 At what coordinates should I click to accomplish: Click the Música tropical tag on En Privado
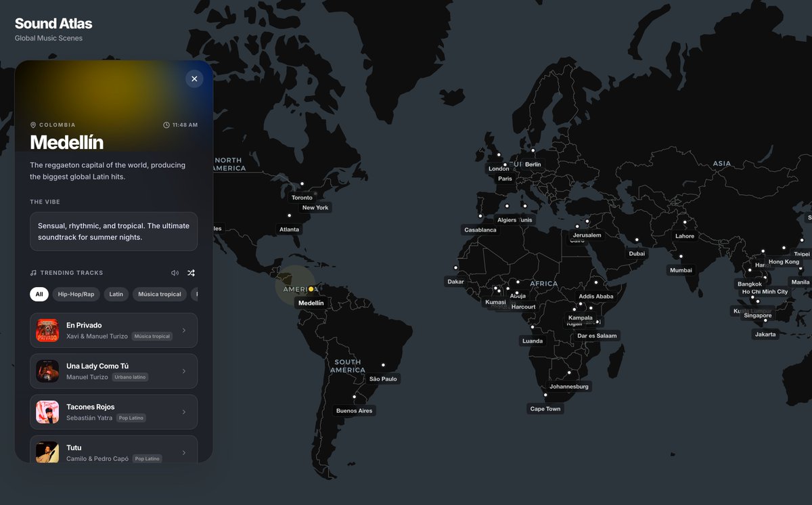[152, 336]
